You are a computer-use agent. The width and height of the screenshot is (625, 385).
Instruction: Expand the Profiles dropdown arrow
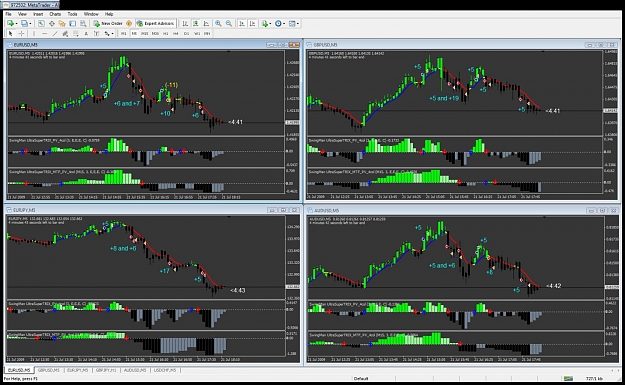pyautogui.click(x=30, y=24)
